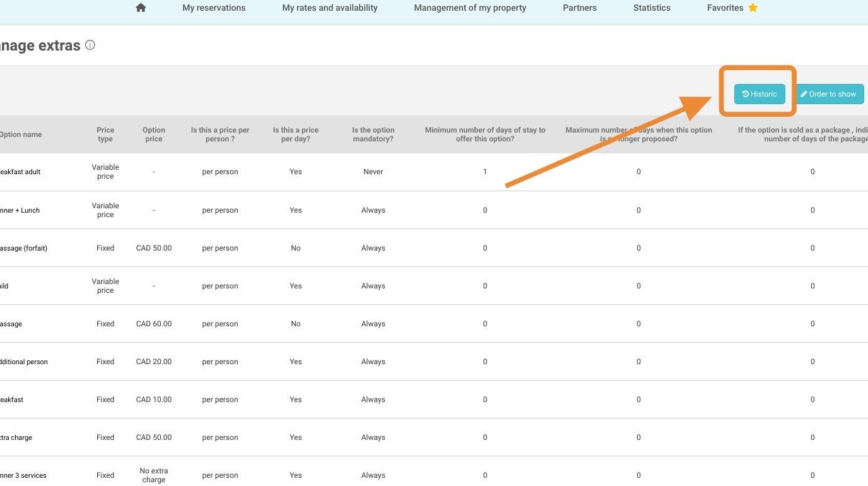This screenshot has height=486, width=868.
Task: Click 'per person' in the Dinner 3 services row
Action: pos(220,475)
